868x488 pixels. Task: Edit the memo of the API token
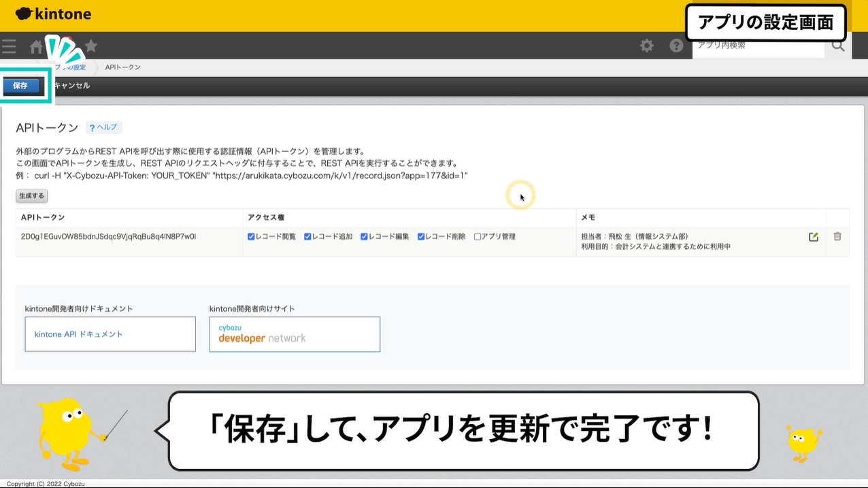coord(814,237)
